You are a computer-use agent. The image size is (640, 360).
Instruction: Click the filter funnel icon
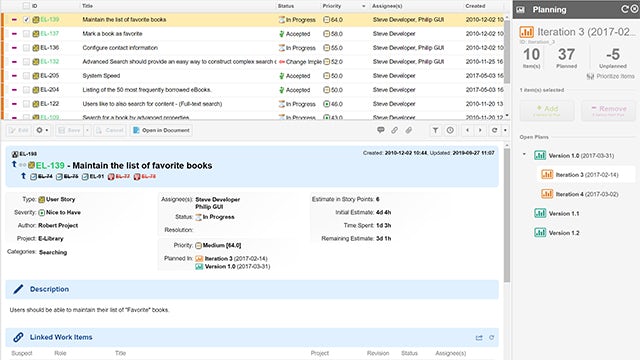tap(436, 130)
